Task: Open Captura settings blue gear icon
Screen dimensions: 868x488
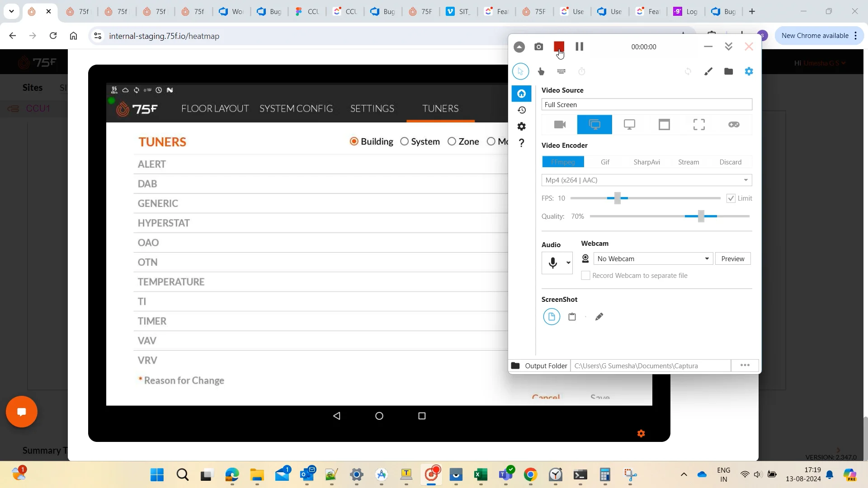Action: [749, 71]
